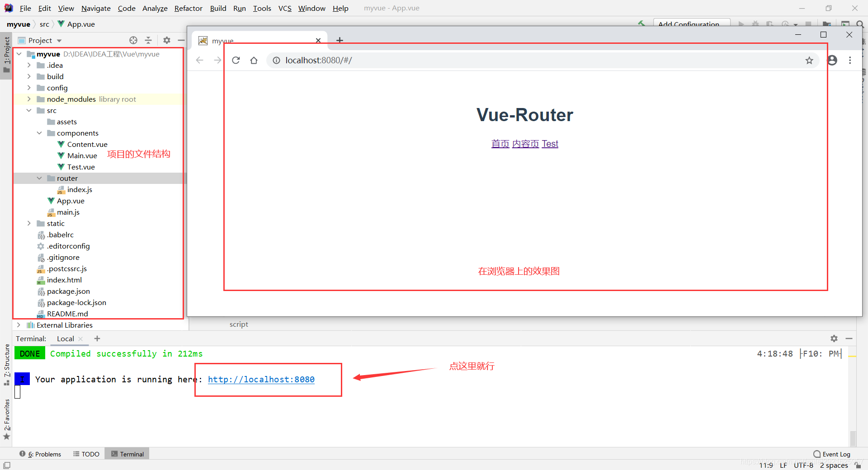This screenshot has width=868, height=470.
Task: Expand the build folder
Action: tap(29, 76)
